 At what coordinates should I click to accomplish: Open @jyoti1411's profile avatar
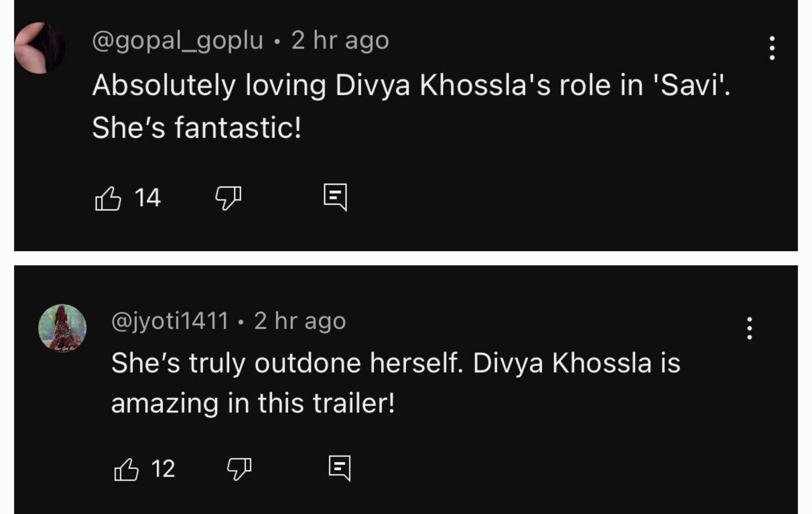(x=62, y=328)
